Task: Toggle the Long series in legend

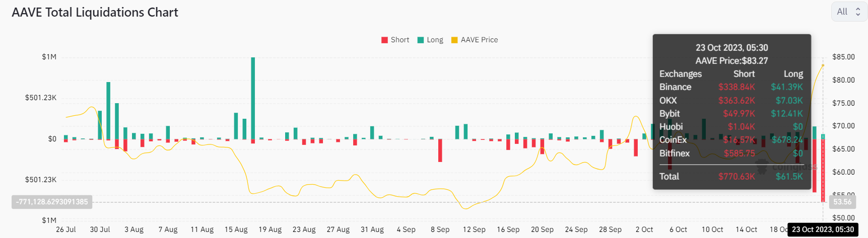Action: [x=431, y=40]
